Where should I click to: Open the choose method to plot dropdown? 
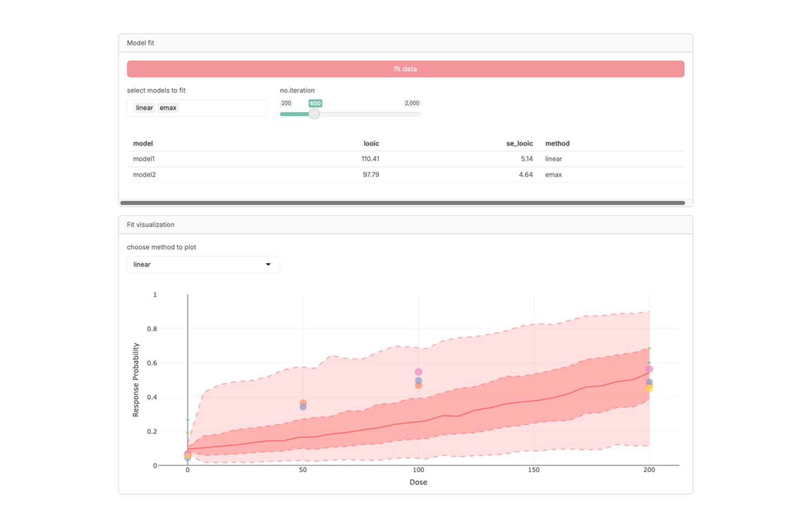(x=203, y=265)
